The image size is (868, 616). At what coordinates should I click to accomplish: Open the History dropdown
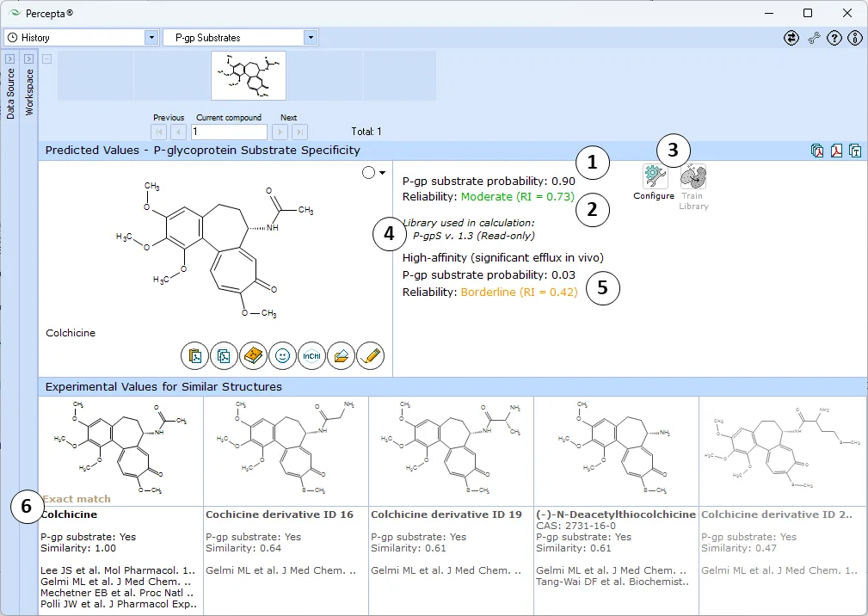point(82,38)
